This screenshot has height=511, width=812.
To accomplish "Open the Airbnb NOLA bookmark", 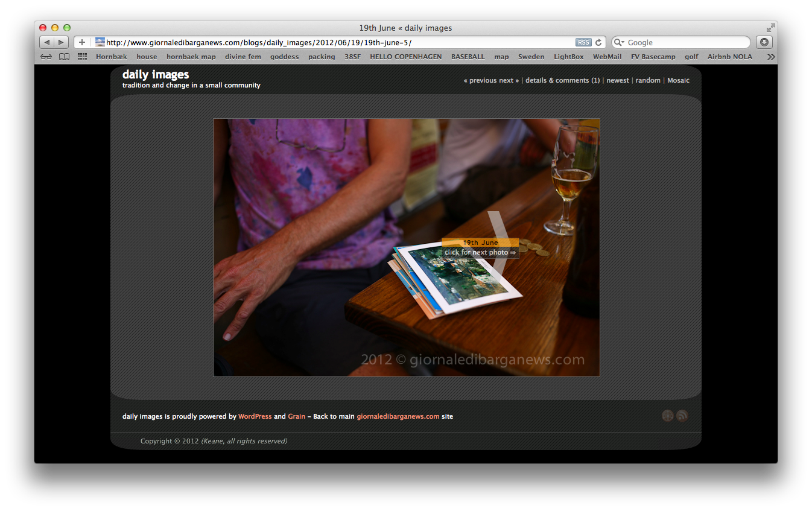I will 730,57.
